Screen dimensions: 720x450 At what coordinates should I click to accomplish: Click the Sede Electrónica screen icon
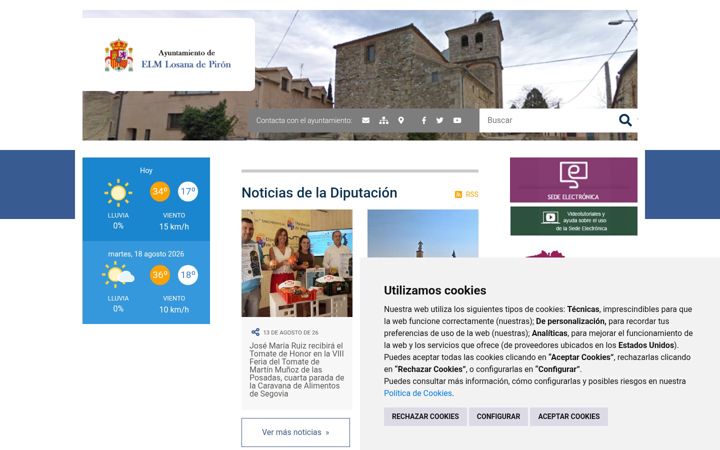[x=574, y=174]
